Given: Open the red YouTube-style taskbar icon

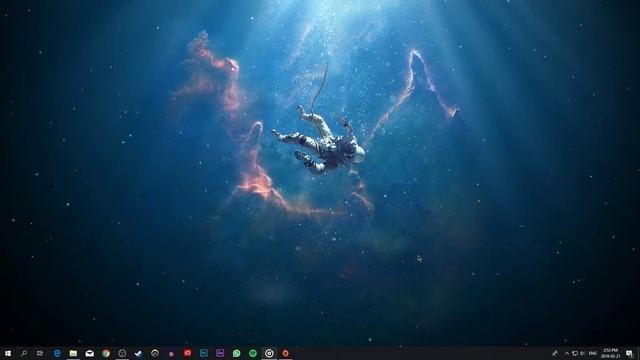Looking at the screenshot, I should coord(187,353).
